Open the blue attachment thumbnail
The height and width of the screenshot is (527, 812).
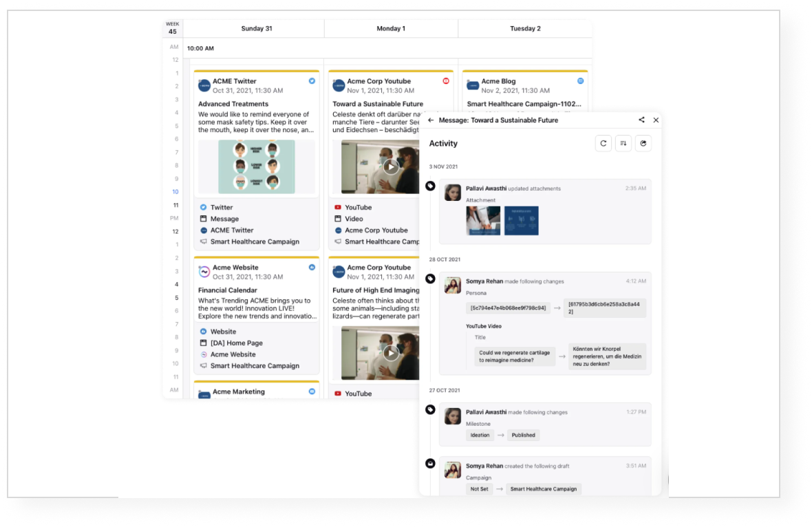coord(522,221)
